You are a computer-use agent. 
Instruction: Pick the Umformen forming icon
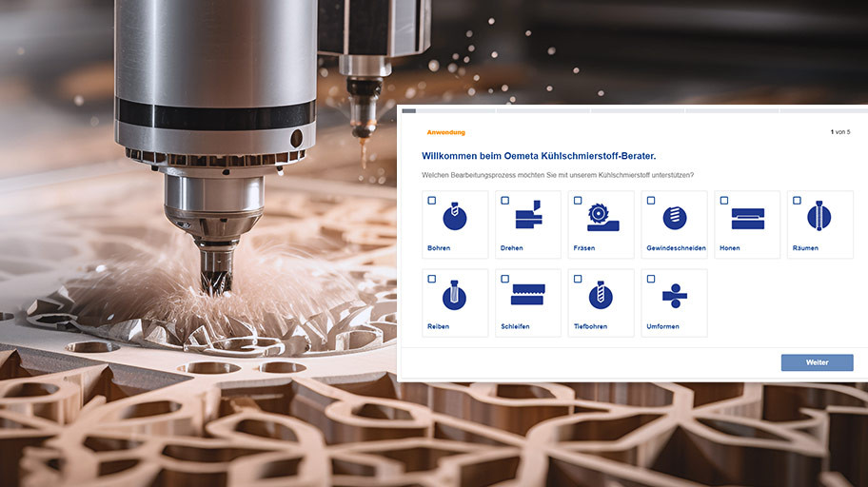click(675, 296)
